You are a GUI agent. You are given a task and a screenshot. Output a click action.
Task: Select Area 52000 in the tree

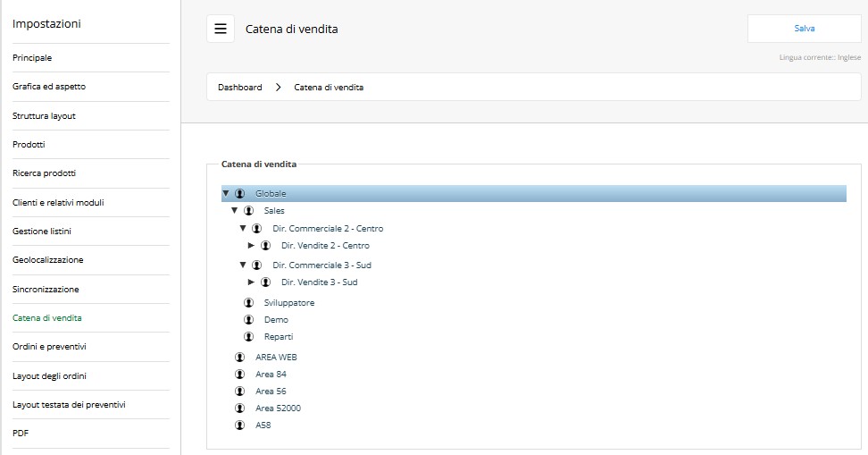click(x=278, y=409)
